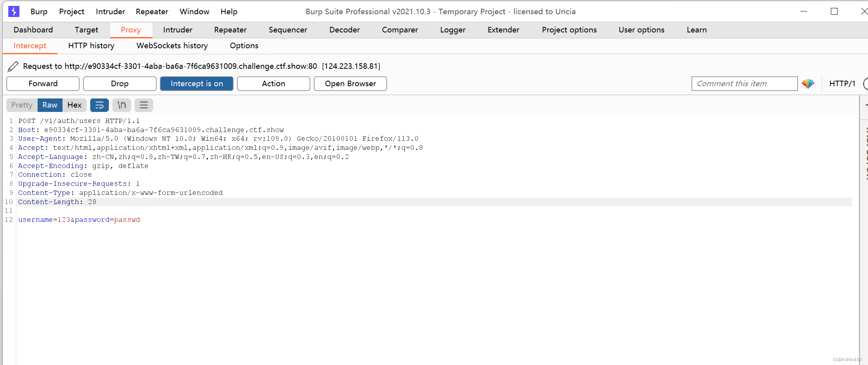The width and height of the screenshot is (868, 365).
Task: Maximize the Burp Suite window
Action: tap(834, 11)
